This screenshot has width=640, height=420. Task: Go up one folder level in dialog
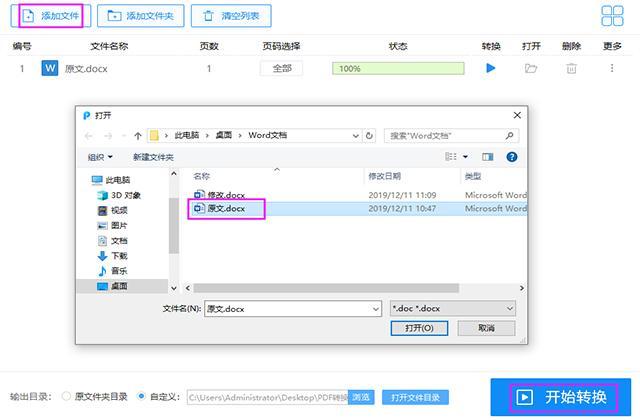pos(138,136)
